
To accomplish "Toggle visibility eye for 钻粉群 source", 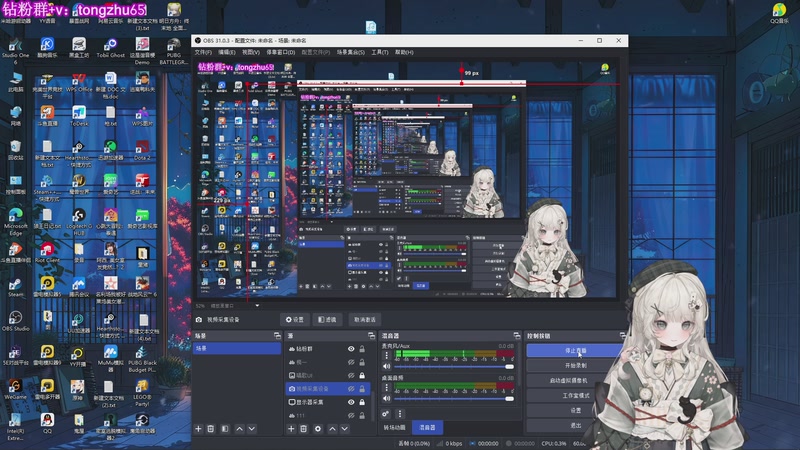I will point(351,349).
